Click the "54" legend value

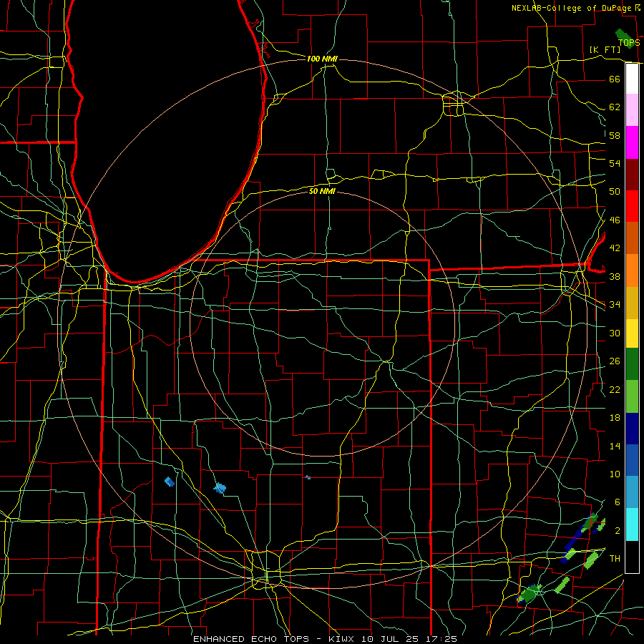point(615,163)
